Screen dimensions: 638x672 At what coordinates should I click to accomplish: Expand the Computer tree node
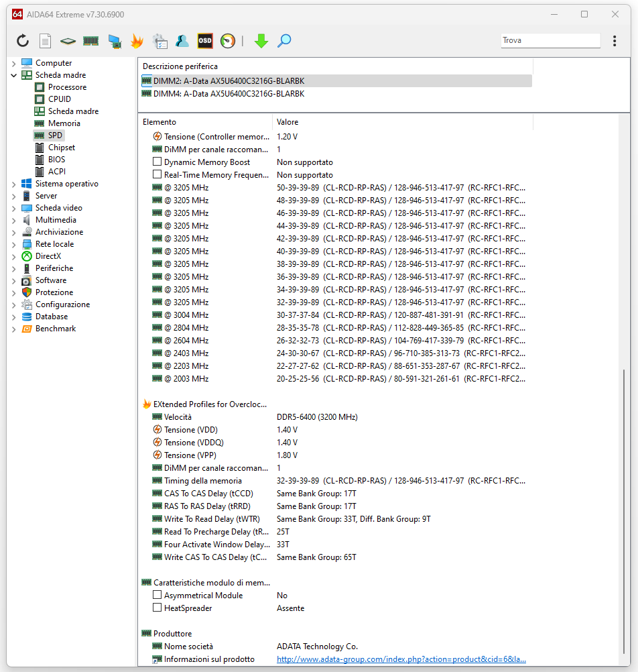coord(13,64)
